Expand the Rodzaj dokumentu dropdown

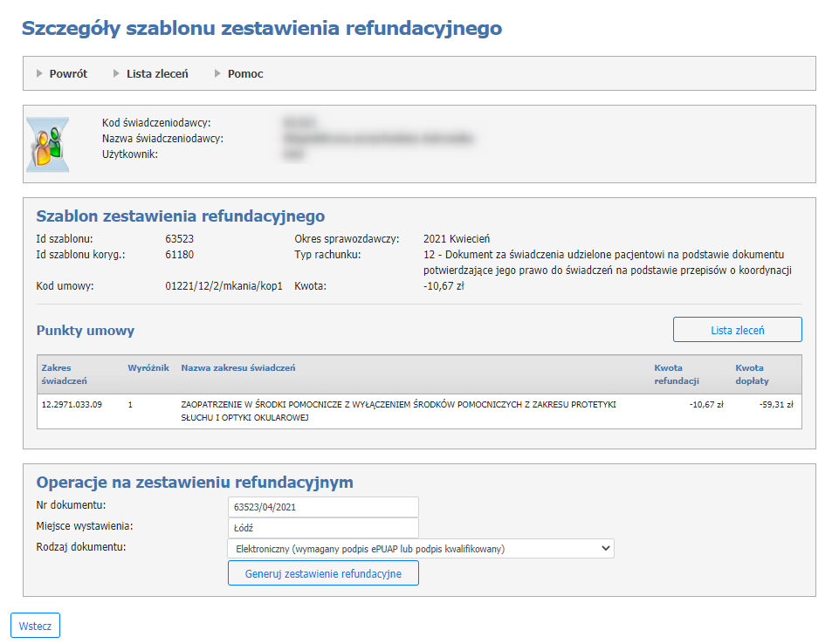click(x=420, y=549)
